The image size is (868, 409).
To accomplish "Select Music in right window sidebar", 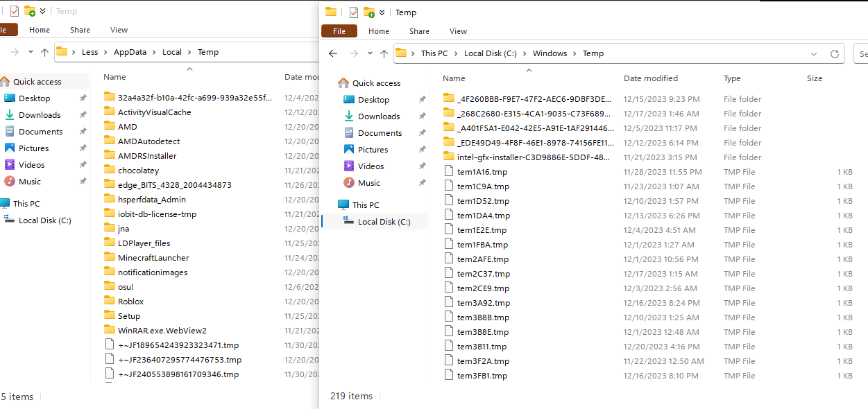I will [x=369, y=183].
